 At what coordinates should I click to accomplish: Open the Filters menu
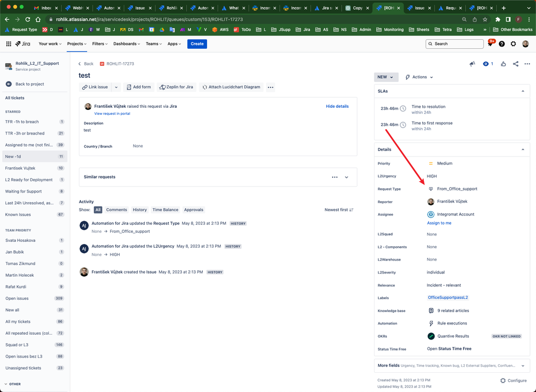(x=99, y=44)
